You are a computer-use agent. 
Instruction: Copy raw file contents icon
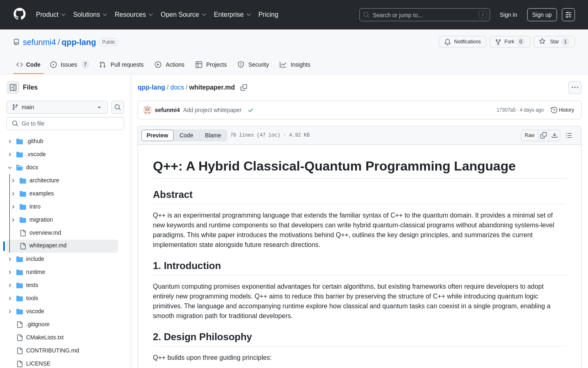pyautogui.click(x=543, y=135)
